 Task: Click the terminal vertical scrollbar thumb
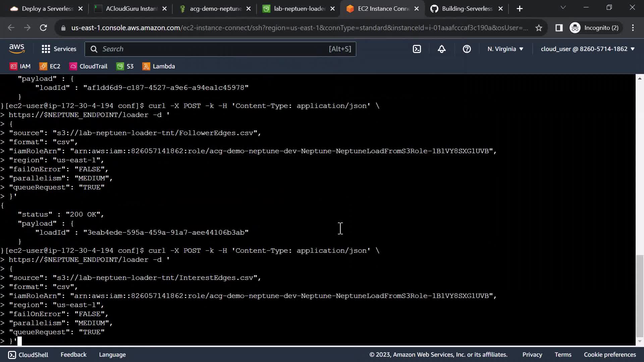tap(640, 297)
